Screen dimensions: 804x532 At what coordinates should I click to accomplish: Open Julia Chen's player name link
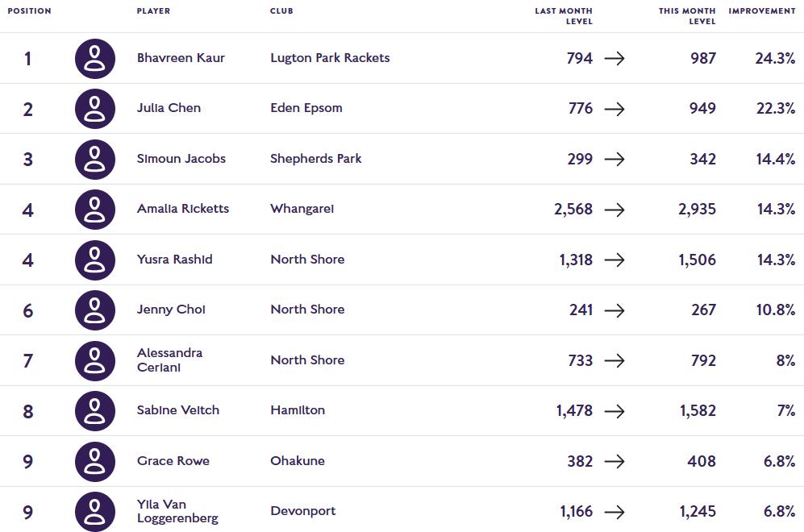pos(169,108)
